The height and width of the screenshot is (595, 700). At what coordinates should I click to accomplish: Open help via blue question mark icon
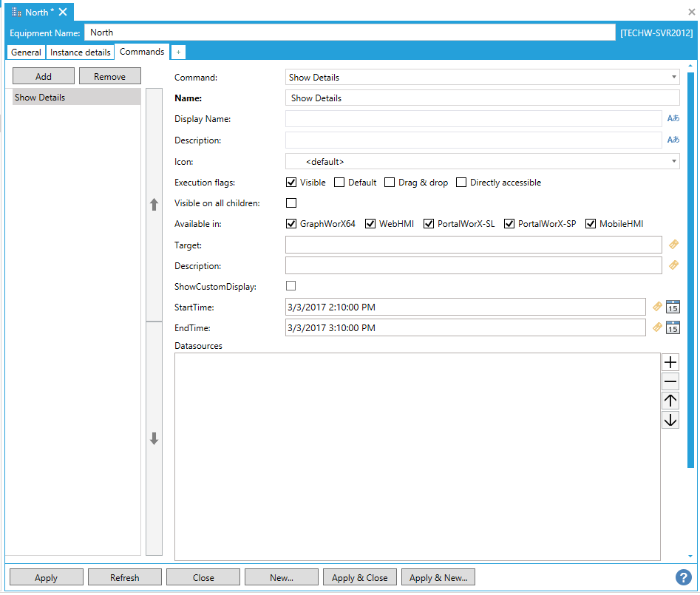pos(683,577)
